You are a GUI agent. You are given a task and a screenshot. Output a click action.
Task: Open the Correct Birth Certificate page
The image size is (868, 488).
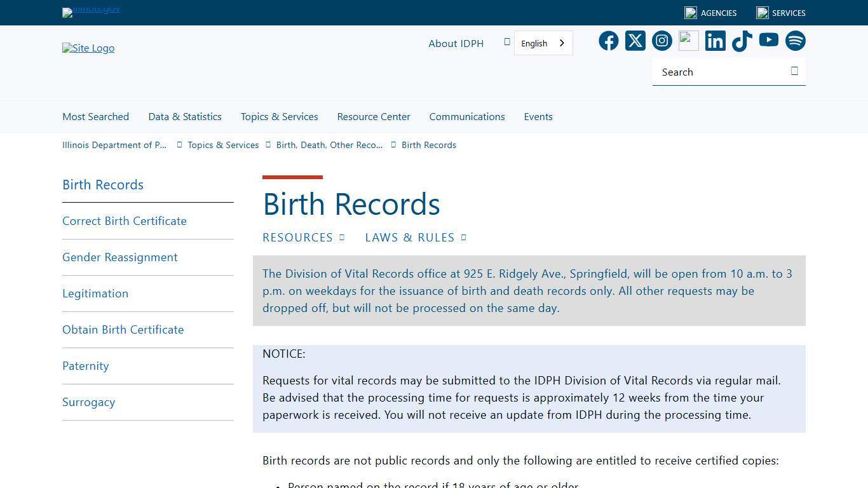(x=125, y=220)
